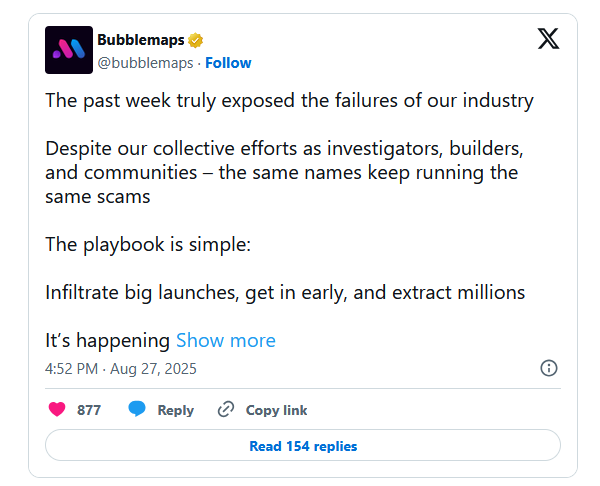600x486 pixels.
Task: Click the Reply text label
Action: (175, 410)
